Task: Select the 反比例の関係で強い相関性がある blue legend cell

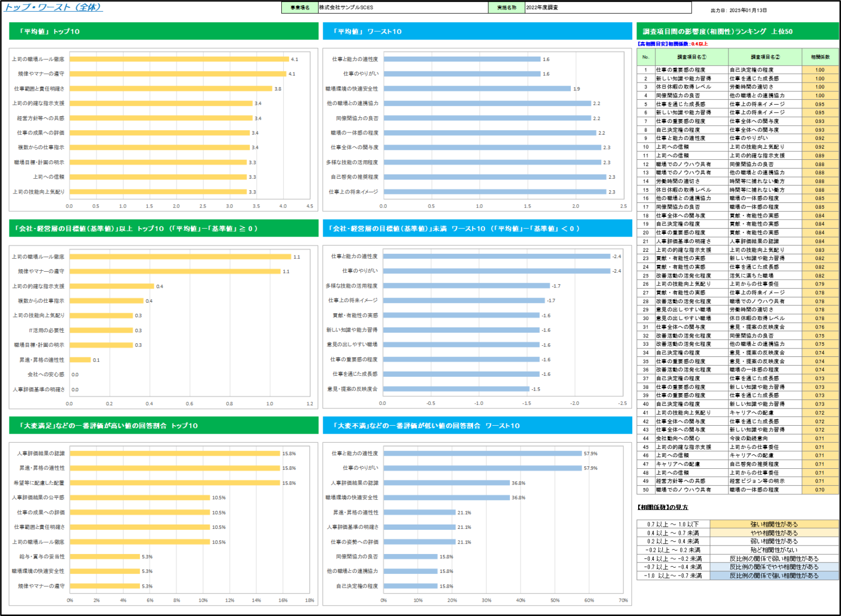Action: tap(774, 576)
